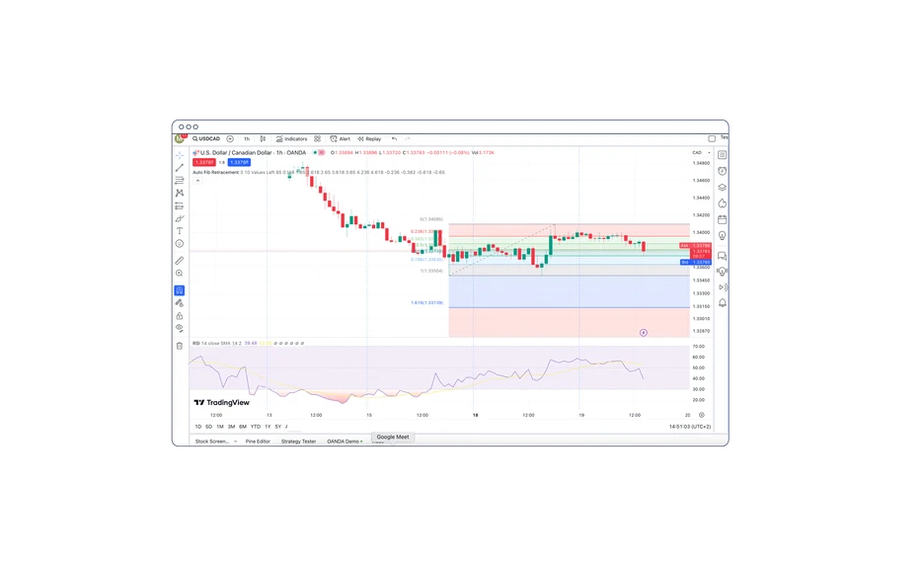The height and width of the screenshot is (569, 924).
Task: Open the candlestick chart type selector
Action: tap(263, 139)
